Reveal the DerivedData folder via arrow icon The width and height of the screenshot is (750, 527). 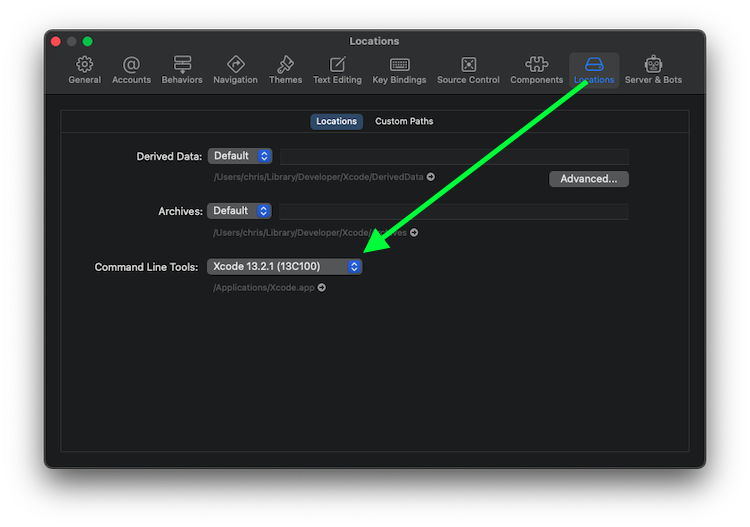click(x=431, y=177)
